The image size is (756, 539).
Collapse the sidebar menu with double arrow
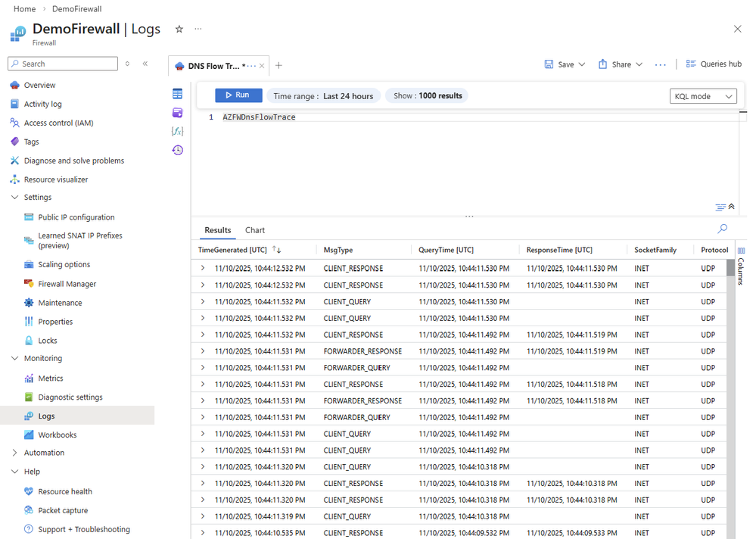(x=145, y=64)
